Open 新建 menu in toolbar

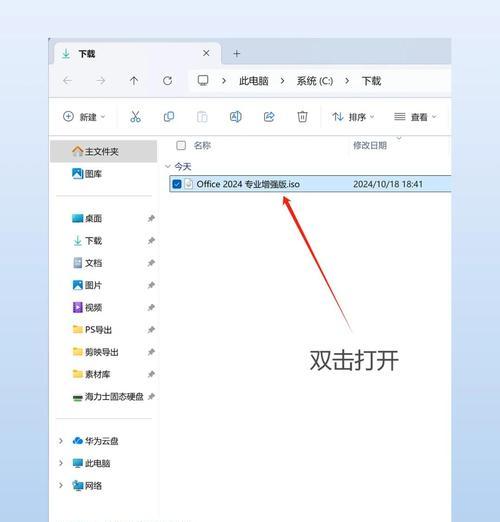click(x=84, y=117)
